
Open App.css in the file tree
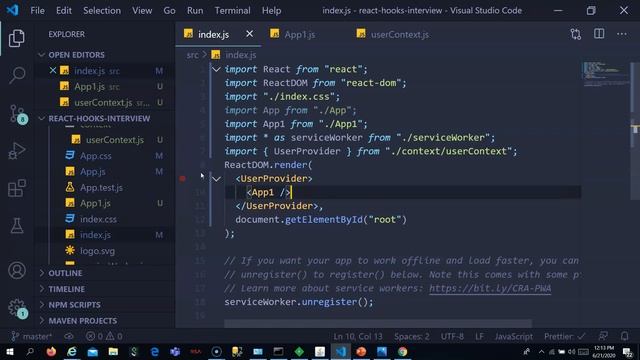tap(96, 156)
